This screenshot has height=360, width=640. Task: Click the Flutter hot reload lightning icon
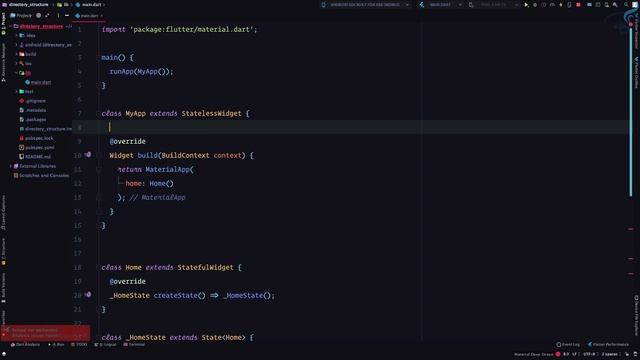coord(561,5)
